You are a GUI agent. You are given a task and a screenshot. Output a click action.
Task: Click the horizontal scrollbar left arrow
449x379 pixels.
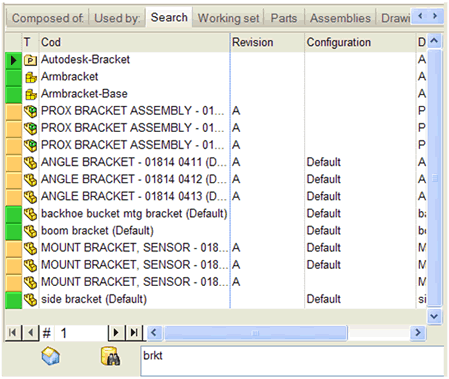[x=154, y=332]
